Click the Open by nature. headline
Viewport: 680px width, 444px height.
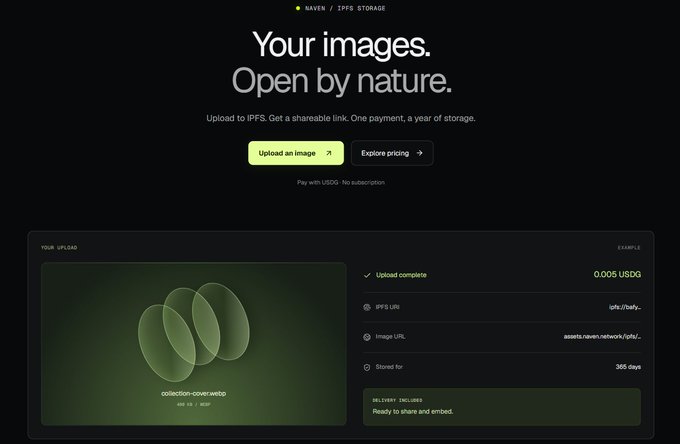342,81
